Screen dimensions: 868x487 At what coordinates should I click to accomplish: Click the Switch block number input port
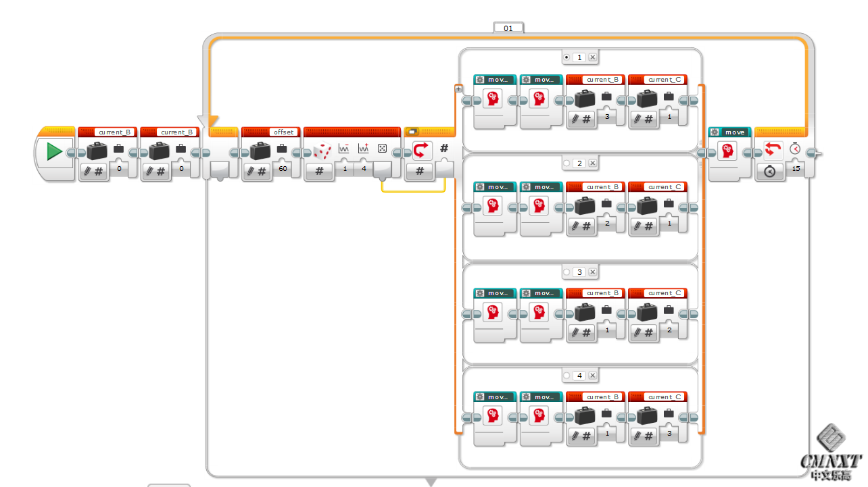tap(444, 168)
